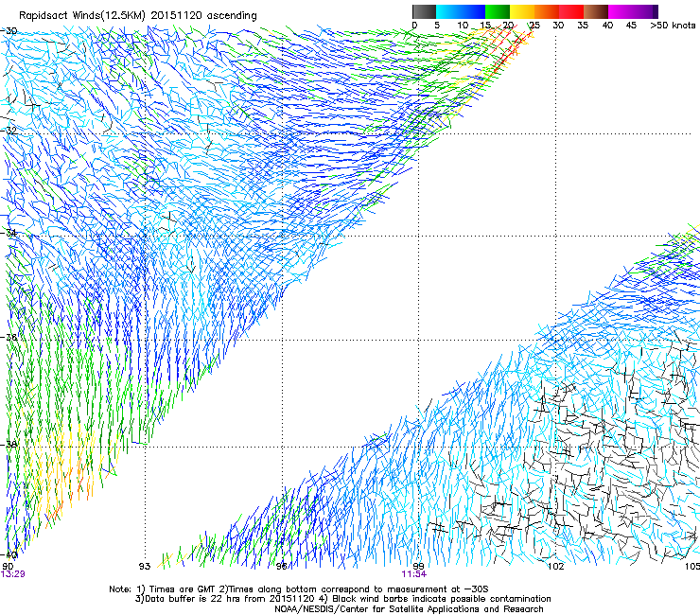This screenshot has height=615, width=700.
Task: Select the '-34' latitude axis label
Action: click(x=9, y=232)
